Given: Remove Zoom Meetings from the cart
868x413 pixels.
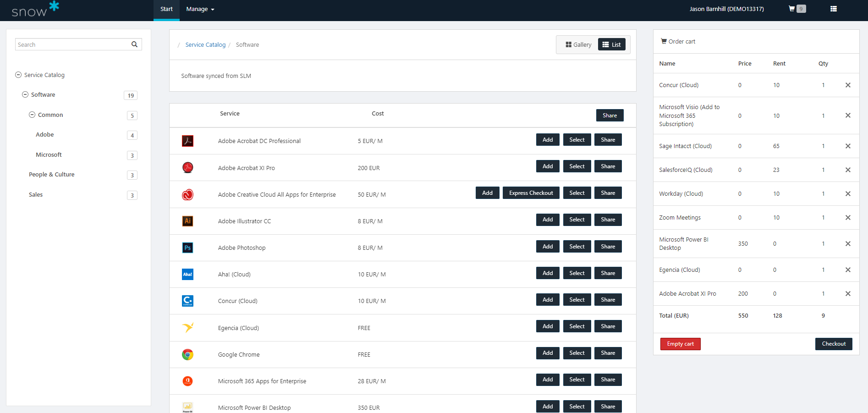Looking at the screenshot, I should 848,217.
